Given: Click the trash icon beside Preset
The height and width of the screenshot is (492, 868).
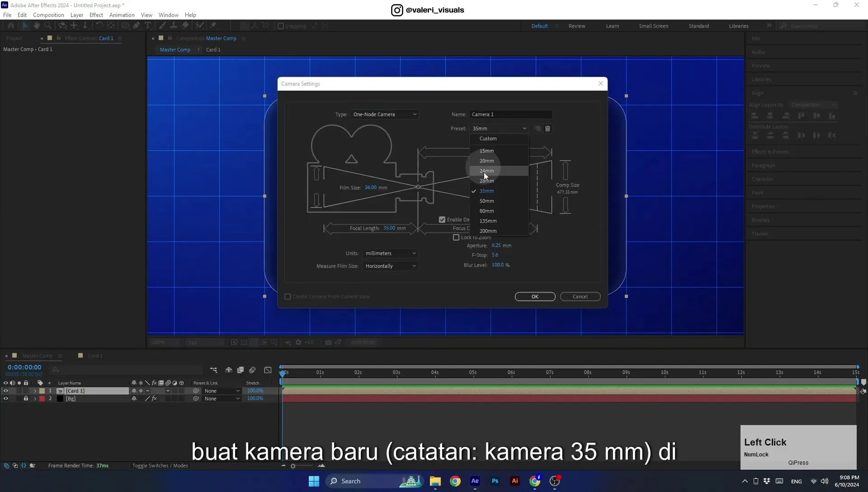Looking at the screenshot, I should tap(547, 128).
